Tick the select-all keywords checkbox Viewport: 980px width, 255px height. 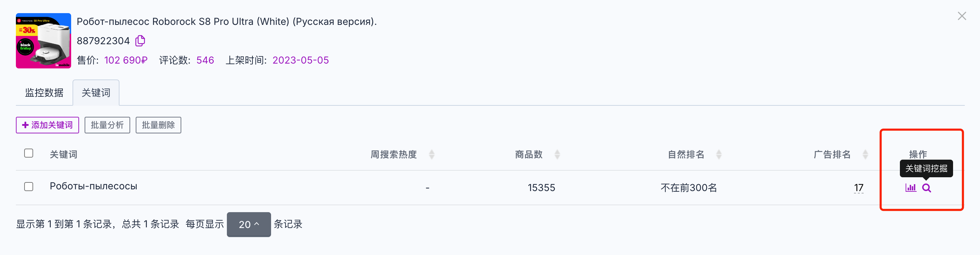29,153
